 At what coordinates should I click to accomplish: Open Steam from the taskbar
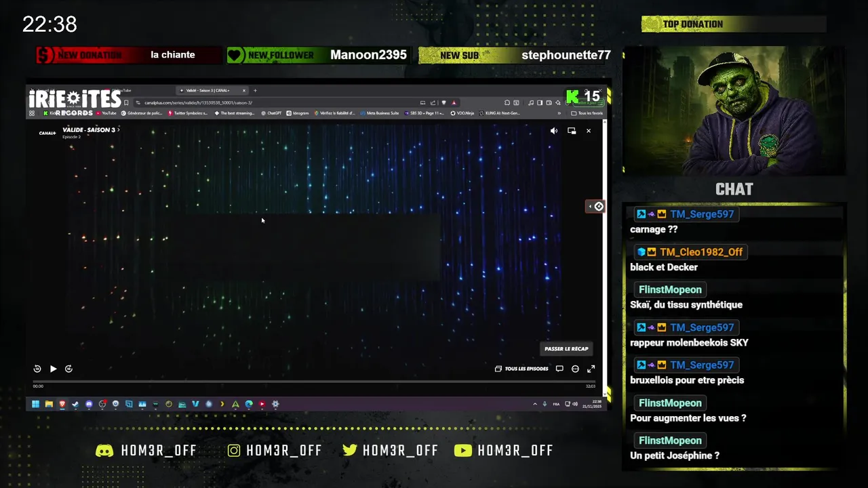[75, 404]
